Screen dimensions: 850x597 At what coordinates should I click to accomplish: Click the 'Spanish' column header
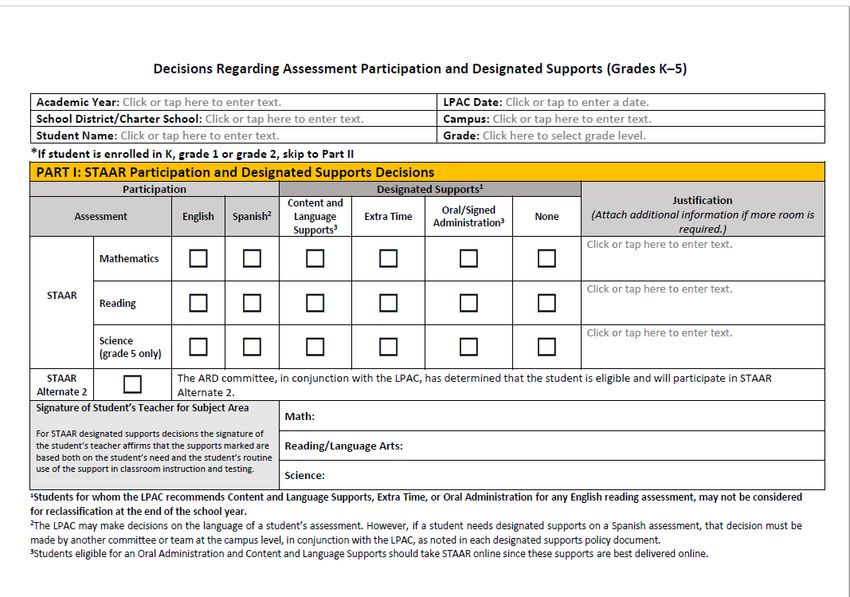click(252, 216)
